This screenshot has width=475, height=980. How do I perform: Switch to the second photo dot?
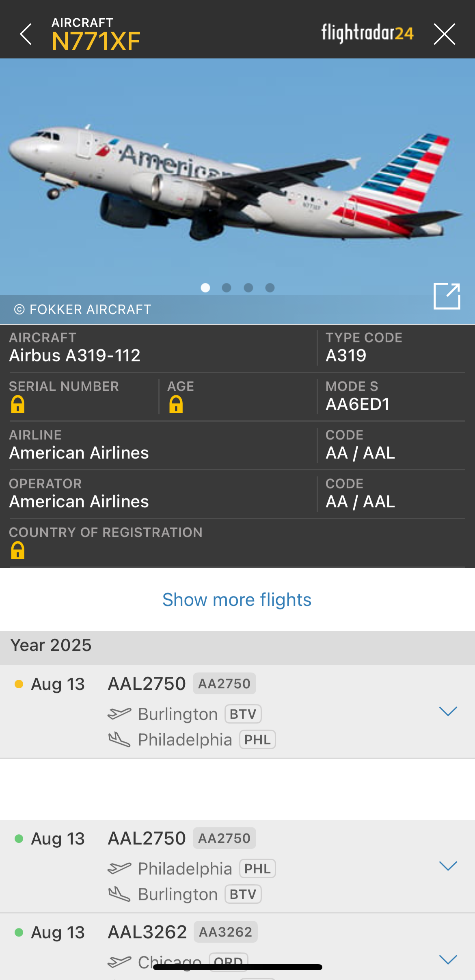(227, 288)
